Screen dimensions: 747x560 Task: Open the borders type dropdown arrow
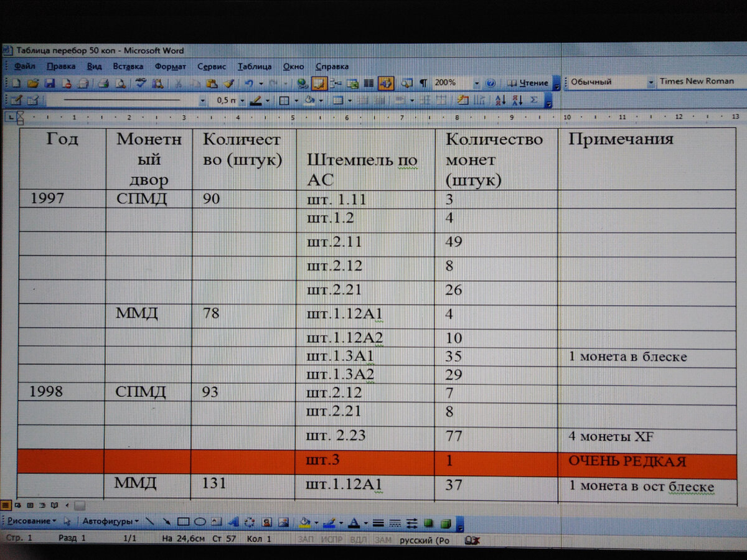[296, 100]
